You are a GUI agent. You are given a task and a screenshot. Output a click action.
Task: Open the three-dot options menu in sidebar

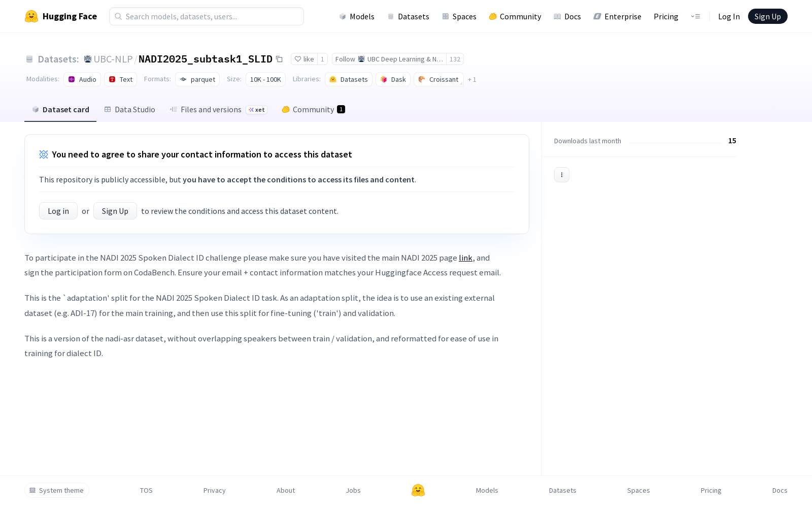click(x=562, y=175)
